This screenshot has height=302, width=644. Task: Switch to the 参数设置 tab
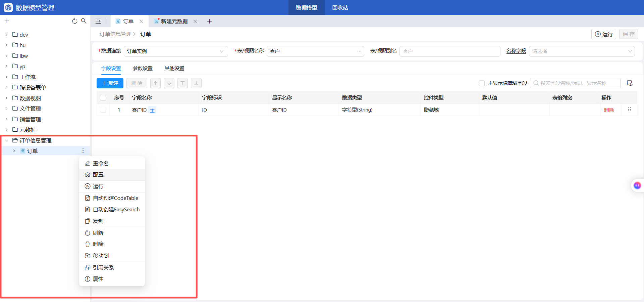[143, 68]
